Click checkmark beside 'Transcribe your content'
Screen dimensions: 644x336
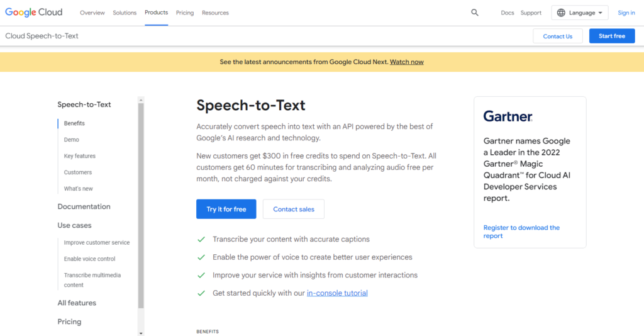coord(201,240)
